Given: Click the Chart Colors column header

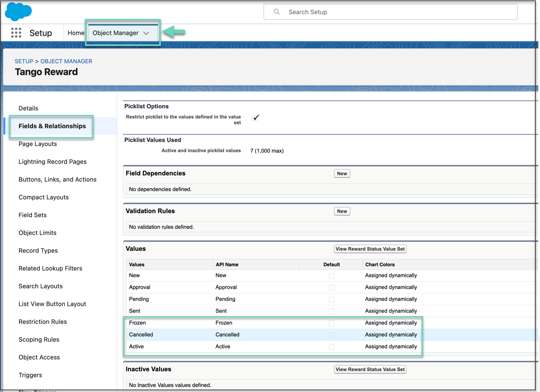Looking at the screenshot, I should pyautogui.click(x=380, y=265).
